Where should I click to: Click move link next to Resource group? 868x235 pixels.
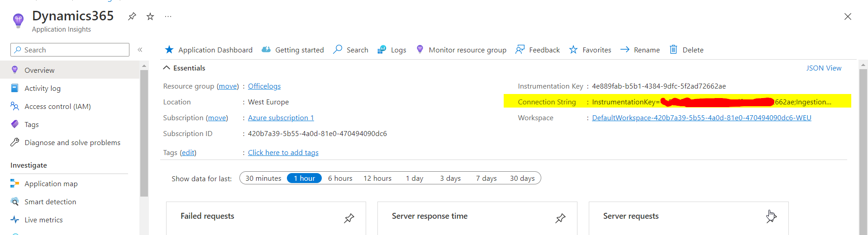(228, 86)
